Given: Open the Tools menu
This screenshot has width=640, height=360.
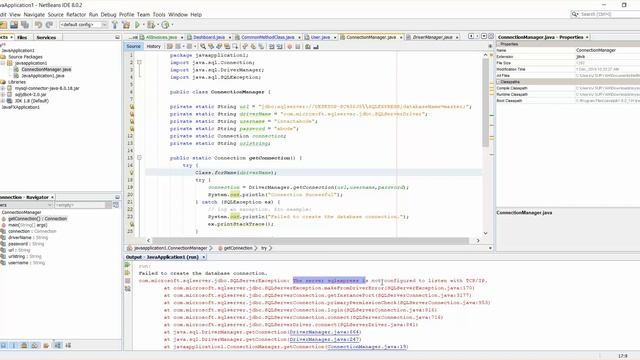Looking at the screenshot, I should (159, 15).
